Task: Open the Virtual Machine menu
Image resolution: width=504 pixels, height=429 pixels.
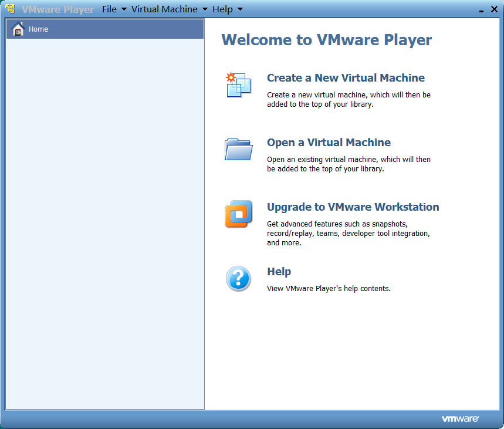Action: [x=164, y=9]
